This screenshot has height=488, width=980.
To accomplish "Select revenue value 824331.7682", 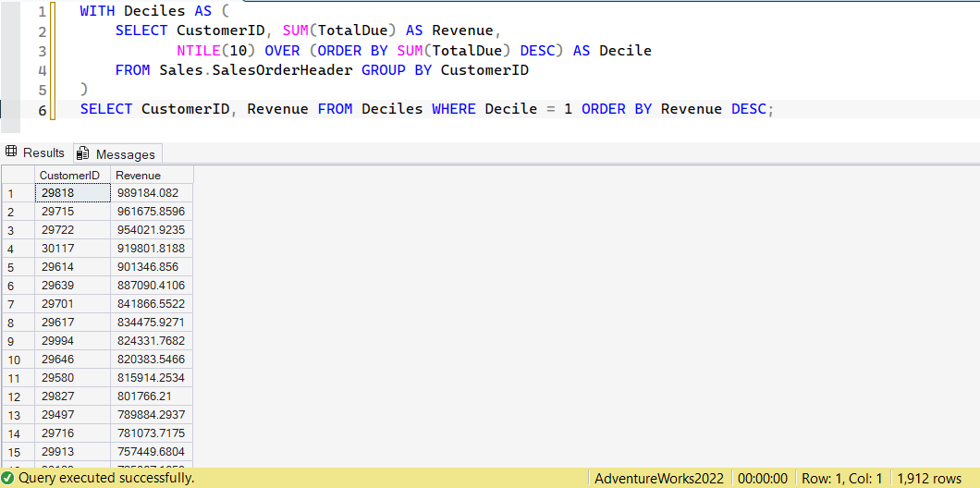I will (x=152, y=341).
